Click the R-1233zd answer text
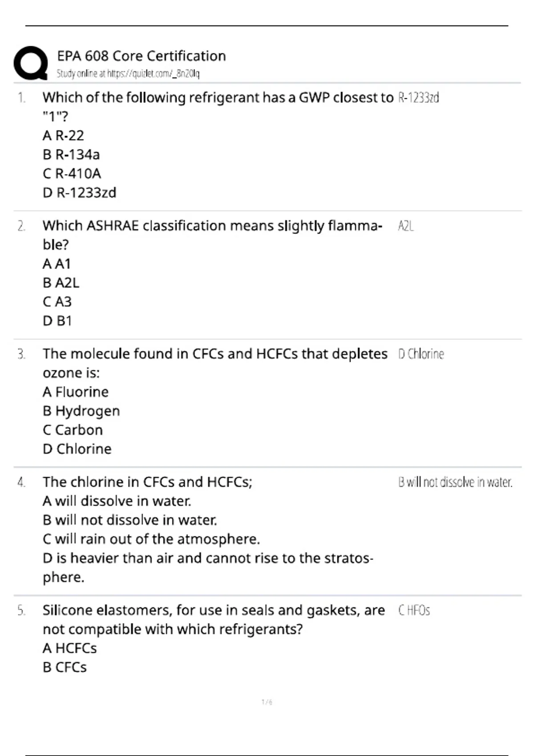Viewport: 534px width, 756px height. [419, 97]
